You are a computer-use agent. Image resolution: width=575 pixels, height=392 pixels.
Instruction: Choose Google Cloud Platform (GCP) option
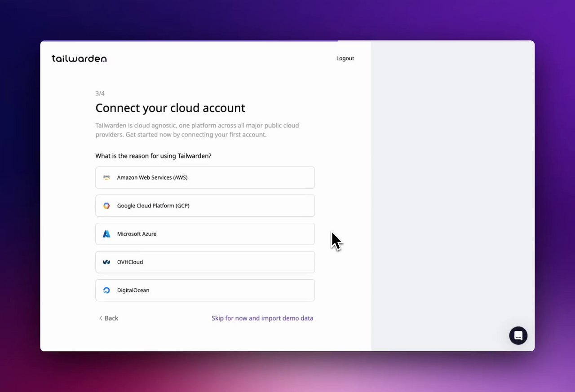[205, 206]
